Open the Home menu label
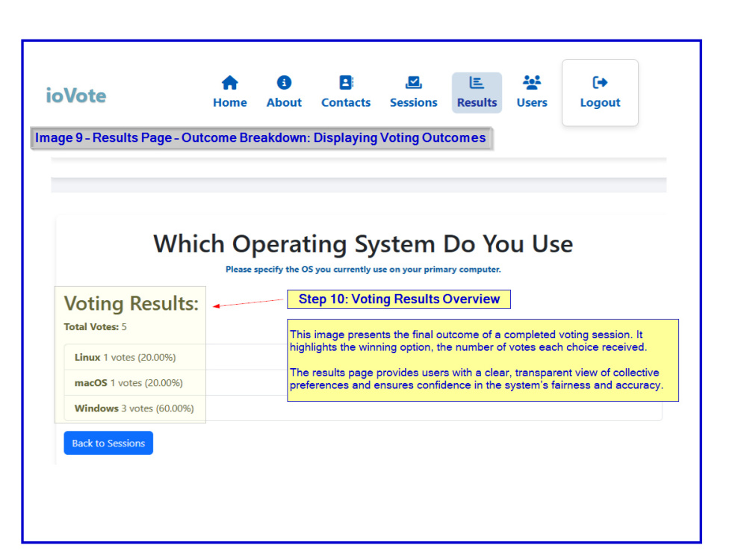The image size is (747, 560). pyautogui.click(x=229, y=102)
